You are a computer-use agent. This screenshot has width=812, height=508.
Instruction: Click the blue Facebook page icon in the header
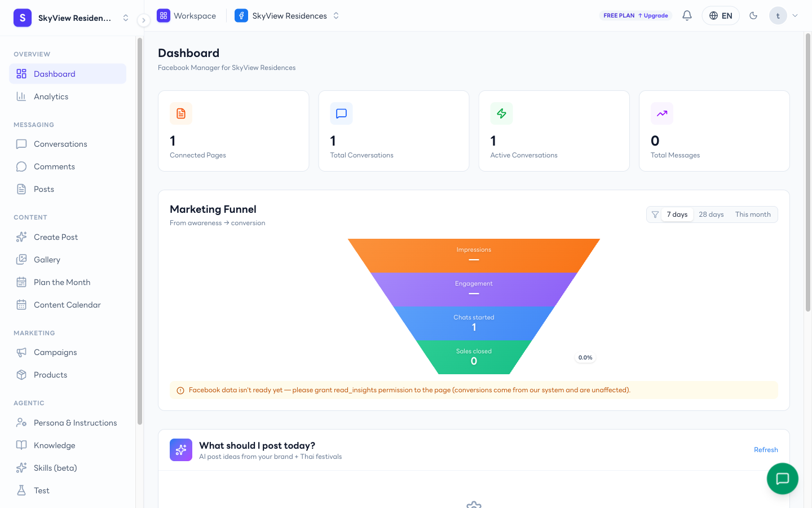coord(241,16)
